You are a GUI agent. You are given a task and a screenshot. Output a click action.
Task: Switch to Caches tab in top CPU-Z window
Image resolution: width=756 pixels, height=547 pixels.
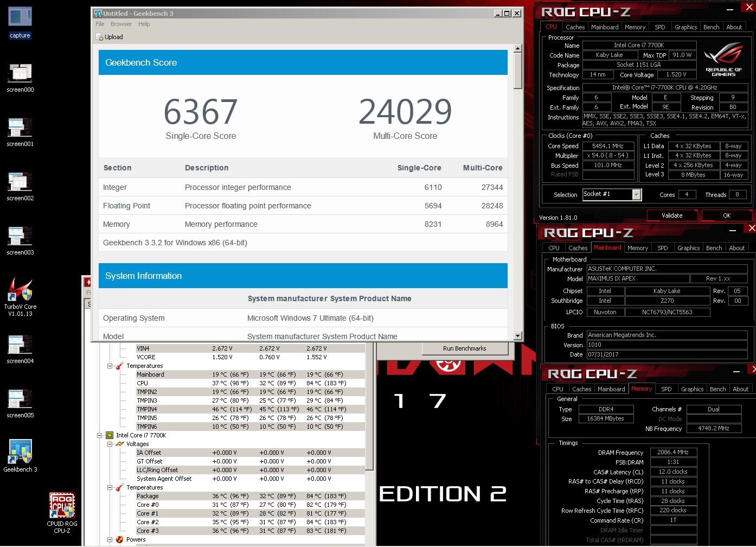(575, 27)
